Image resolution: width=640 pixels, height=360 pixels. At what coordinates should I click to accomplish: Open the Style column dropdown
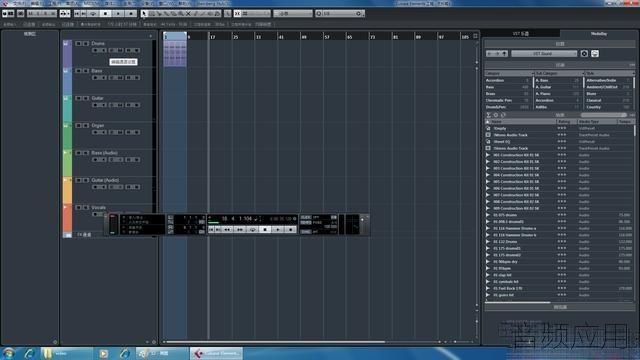633,73
